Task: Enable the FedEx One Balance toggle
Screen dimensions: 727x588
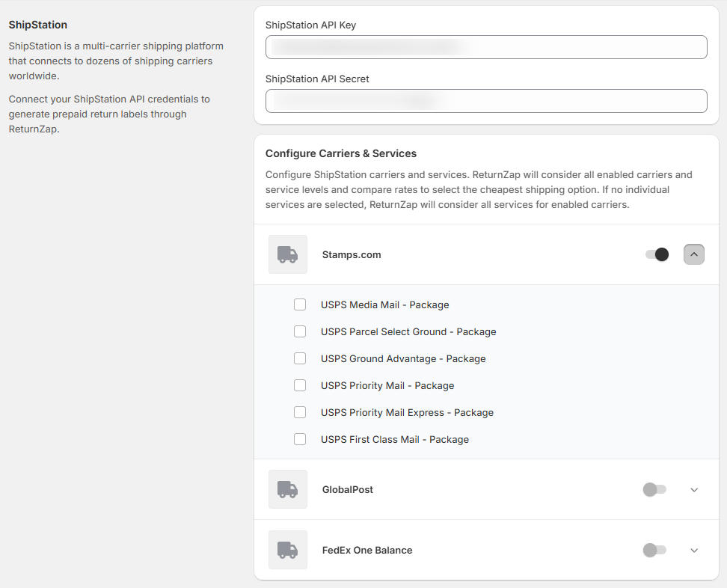Action: (654, 550)
